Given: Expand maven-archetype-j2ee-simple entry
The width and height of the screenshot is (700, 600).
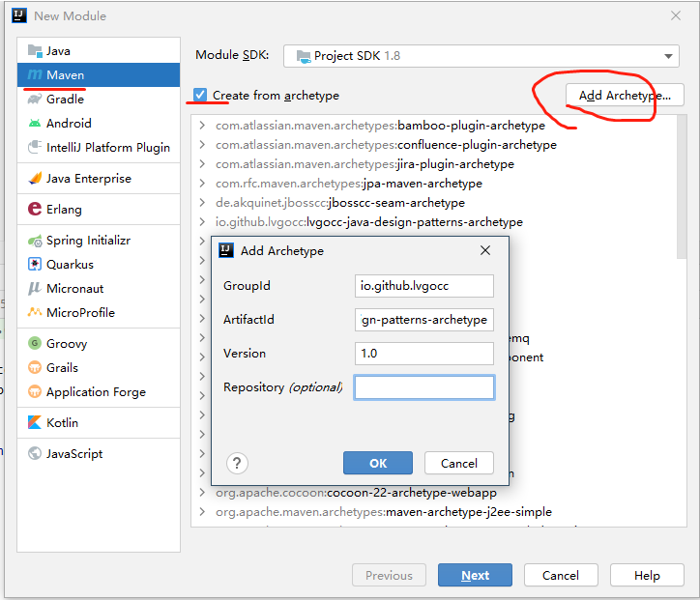Looking at the screenshot, I should point(202,512).
